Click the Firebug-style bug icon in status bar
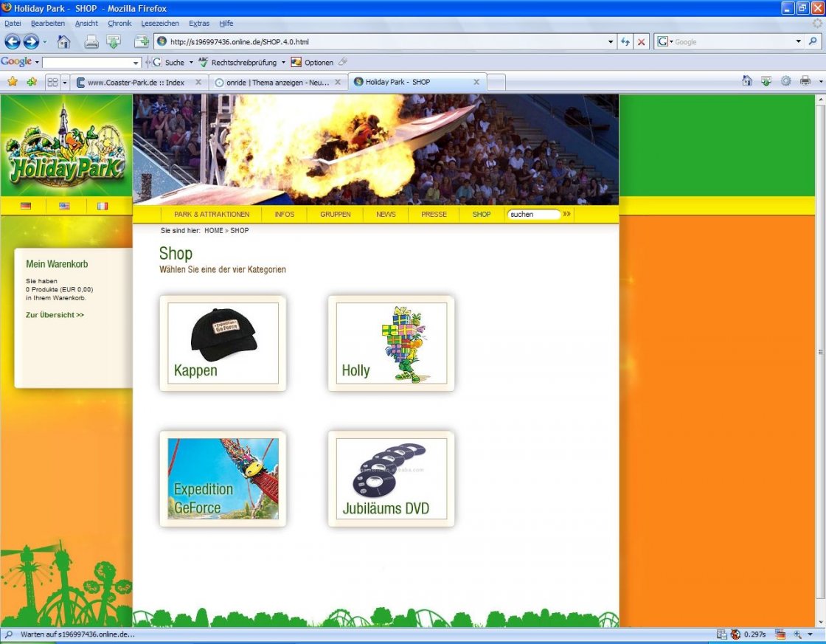 pyautogui.click(x=735, y=634)
